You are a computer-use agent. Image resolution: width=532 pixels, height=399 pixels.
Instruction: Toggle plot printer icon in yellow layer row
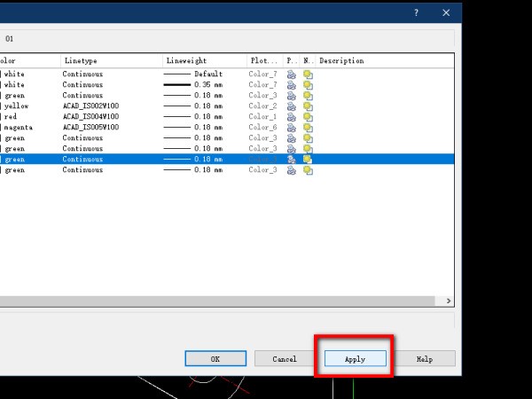pyautogui.click(x=291, y=106)
